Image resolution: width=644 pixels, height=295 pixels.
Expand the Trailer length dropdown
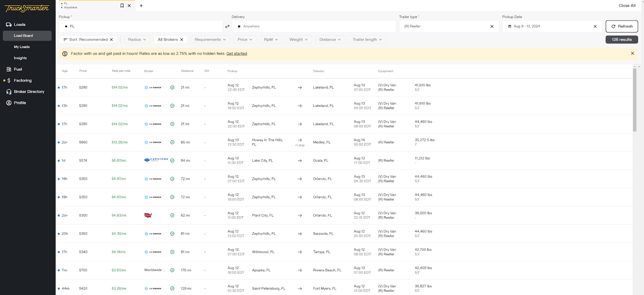pos(367,40)
